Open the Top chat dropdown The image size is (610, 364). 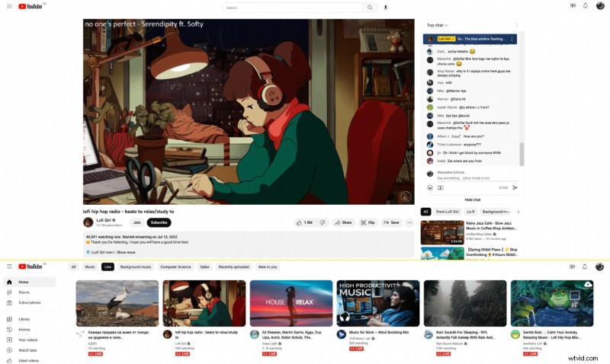tap(437, 25)
